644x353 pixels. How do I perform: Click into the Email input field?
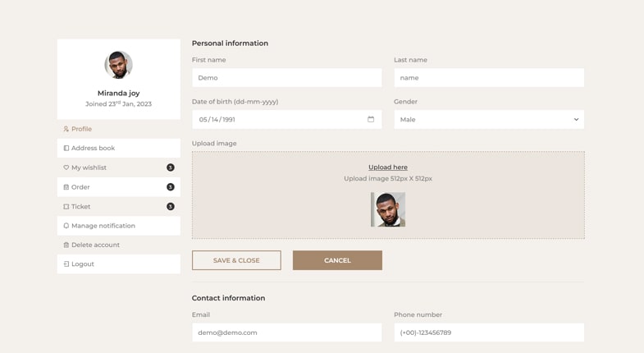286,332
